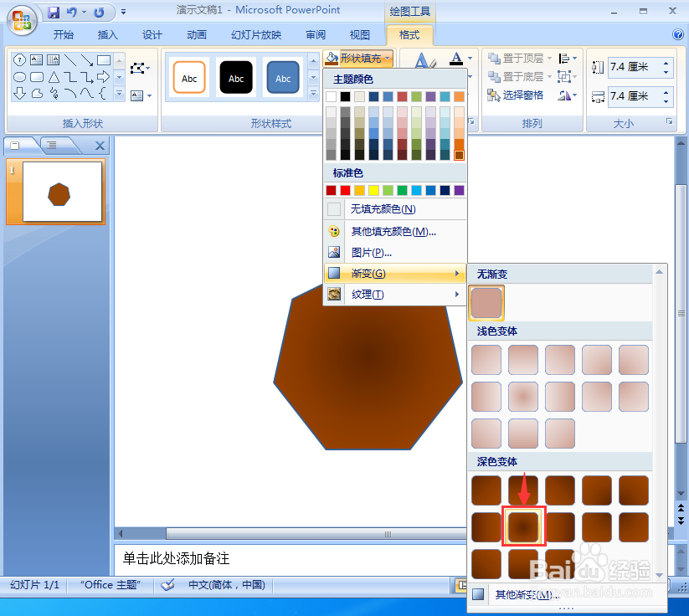Select the left brace shape
Screen dimensions: 689x616
pos(103,93)
